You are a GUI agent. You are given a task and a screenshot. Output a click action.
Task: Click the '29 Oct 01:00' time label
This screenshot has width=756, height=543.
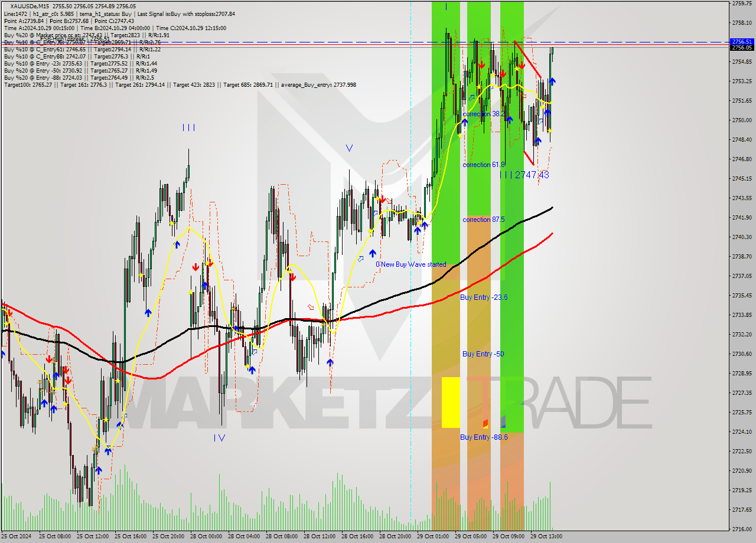click(x=432, y=537)
